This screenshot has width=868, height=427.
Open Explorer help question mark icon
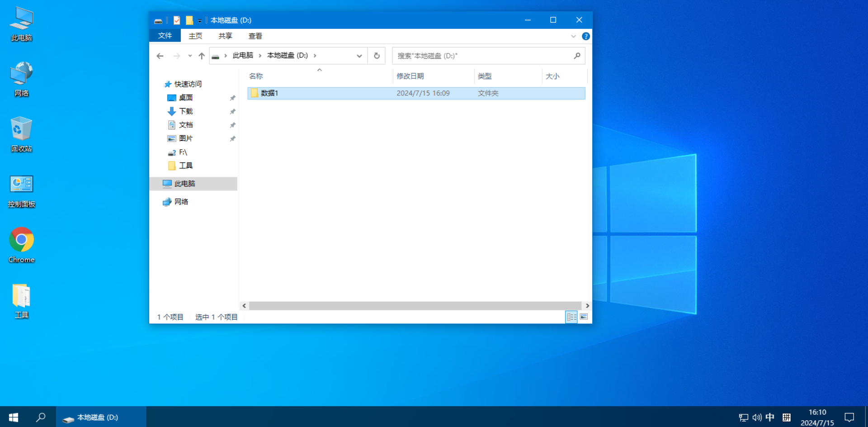click(585, 36)
